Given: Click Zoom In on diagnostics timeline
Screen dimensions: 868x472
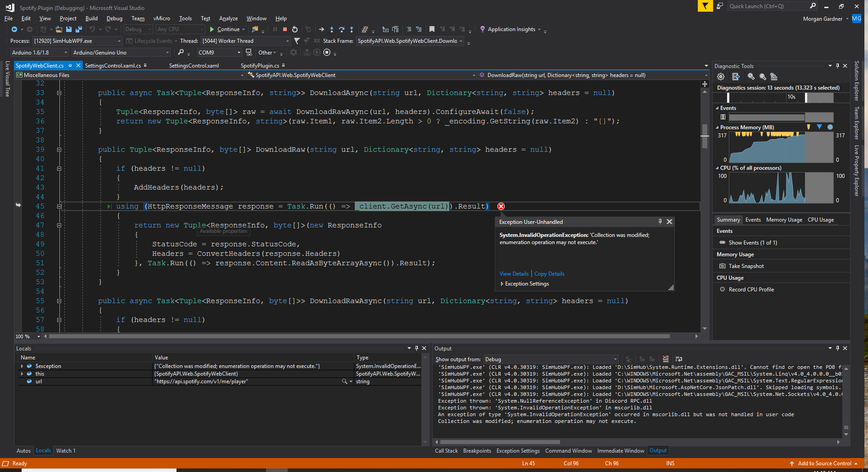Looking at the screenshot, I should (751, 77).
